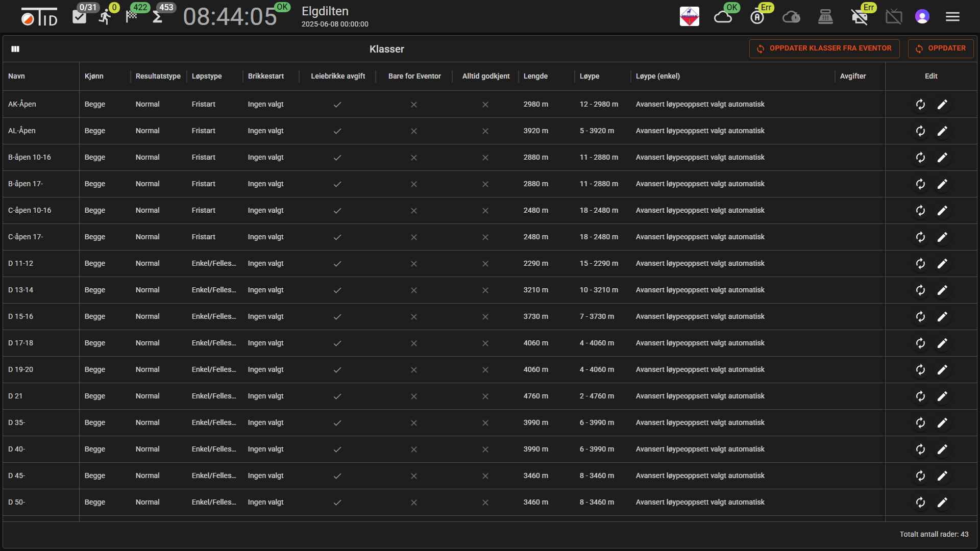The height and width of the screenshot is (551, 980).
Task: Toggle Leiebrikke avgift check for D 13-14
Action: pos(337,290)
